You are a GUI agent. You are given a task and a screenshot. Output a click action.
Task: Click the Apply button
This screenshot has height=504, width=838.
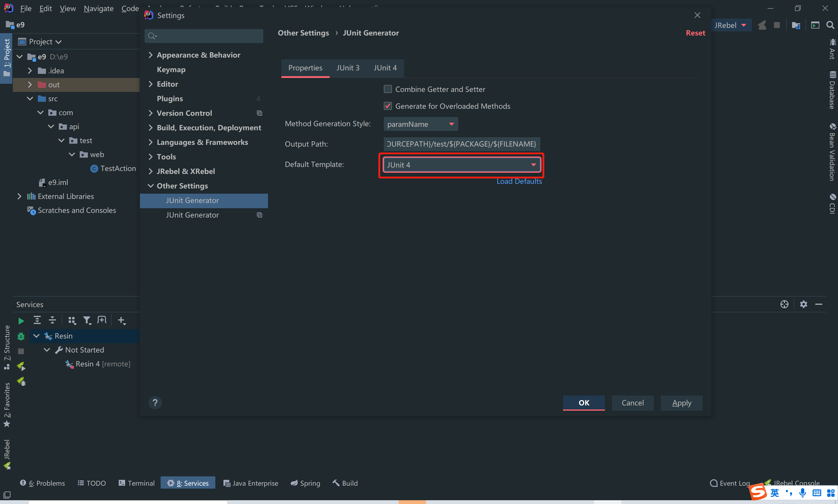click(681, 403)
